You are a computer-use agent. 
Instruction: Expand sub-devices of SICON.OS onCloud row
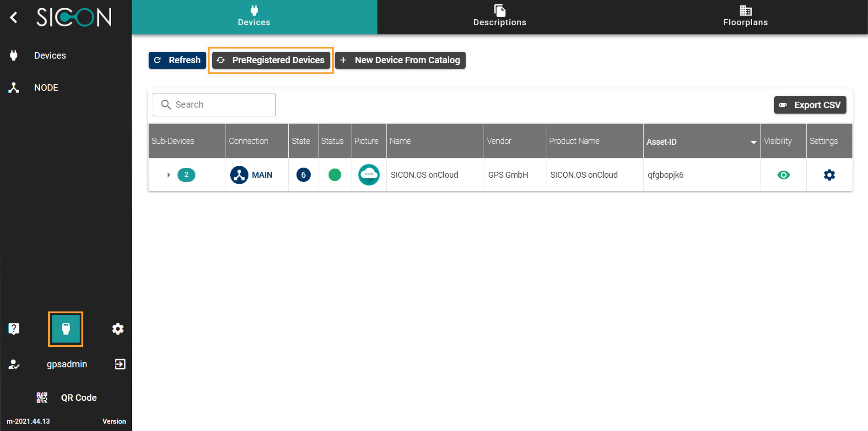pos(168,175)
